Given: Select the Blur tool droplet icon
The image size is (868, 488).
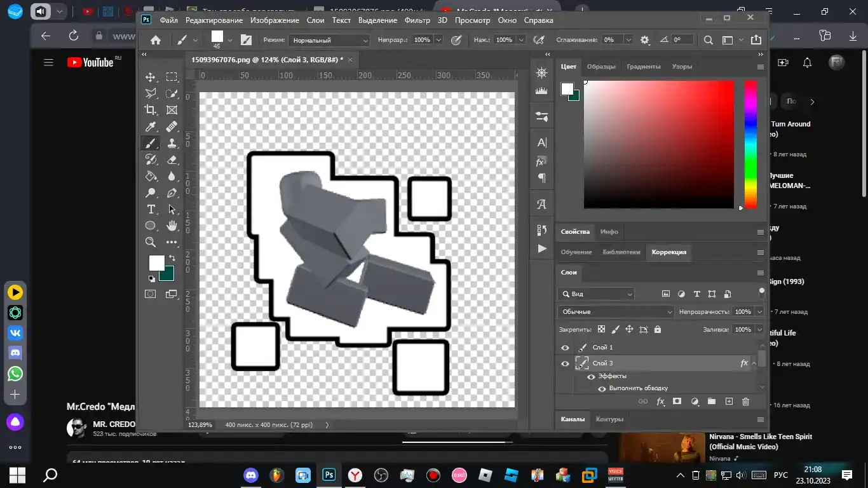Looking at the screenshot, I should click(172, 176).
